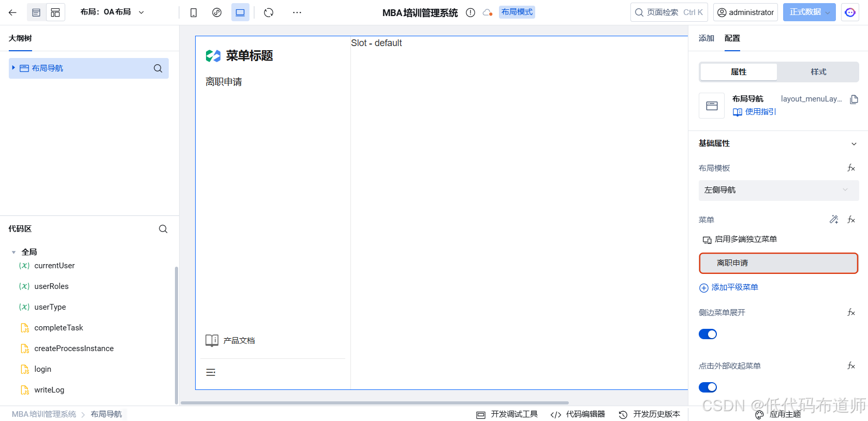Open the OA布局 layout dropdown
This screenshot has width=868, height=421.
pos(112,12)
